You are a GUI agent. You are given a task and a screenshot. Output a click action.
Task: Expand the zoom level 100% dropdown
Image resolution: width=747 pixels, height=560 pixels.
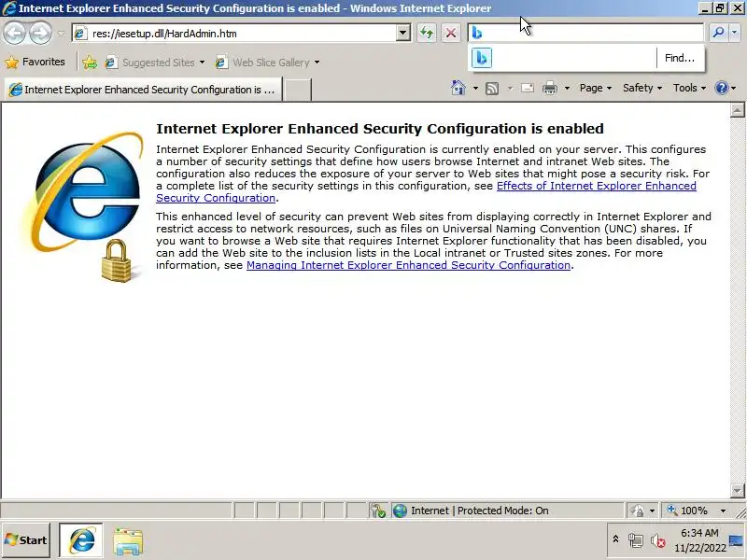pyautogui.click(x=723, y=511)
